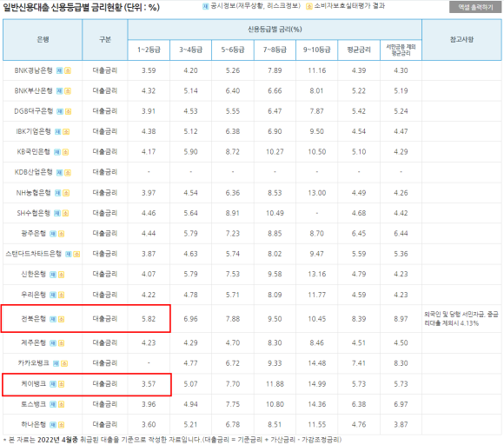Click blue 재 icon for NH농협은행
The width and height of the screenshot is (504, 445).
pyautogui.click(x=58, y=193)
